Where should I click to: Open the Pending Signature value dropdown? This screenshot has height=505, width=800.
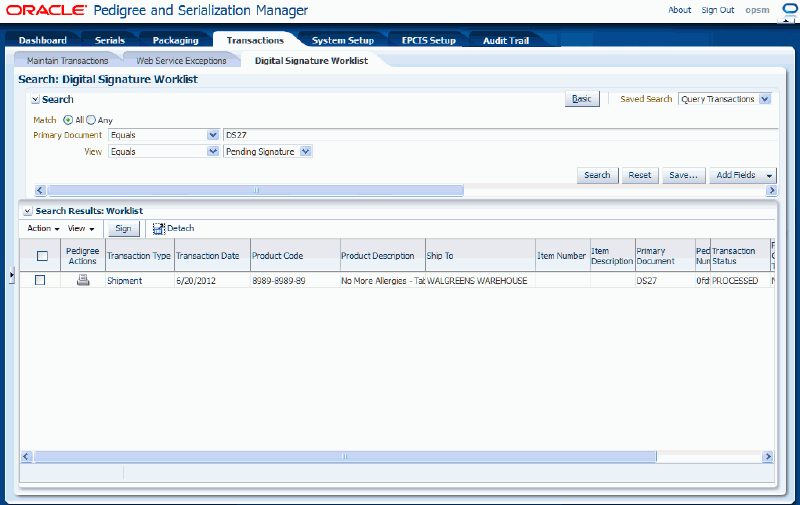[x=305, y=152]
